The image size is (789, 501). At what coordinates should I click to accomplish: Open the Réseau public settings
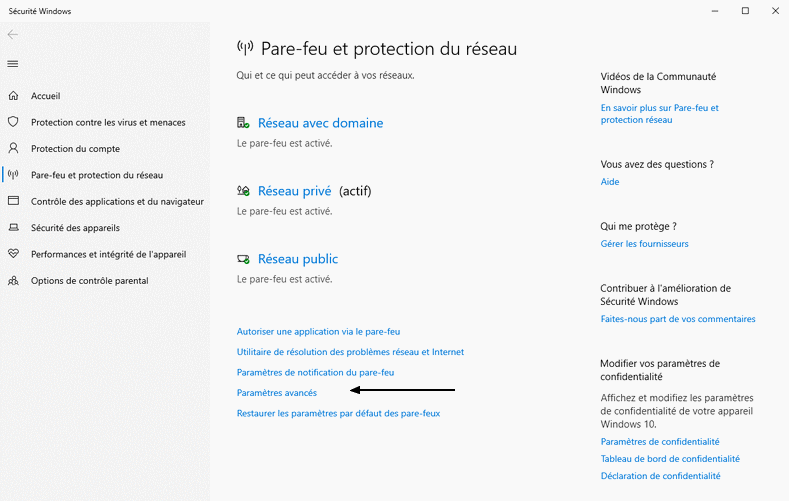click(x=298, y=259)
